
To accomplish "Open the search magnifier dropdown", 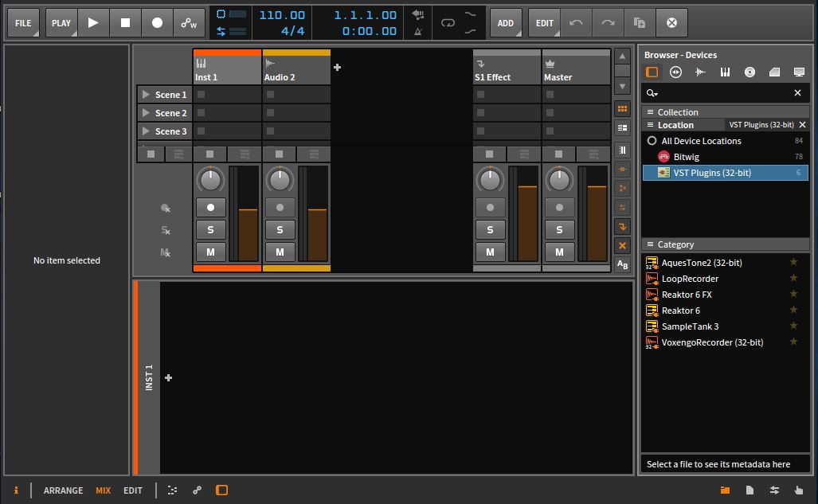I will 652,93.
